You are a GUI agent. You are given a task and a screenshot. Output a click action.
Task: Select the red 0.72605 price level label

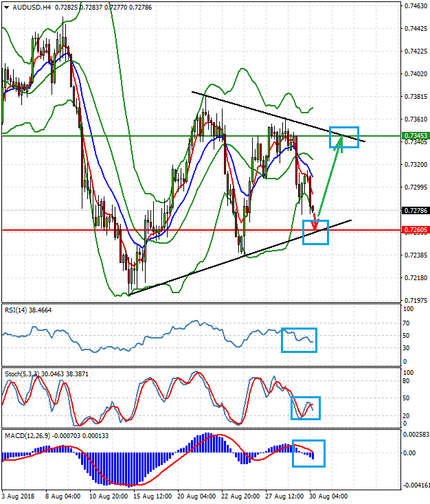416,230
